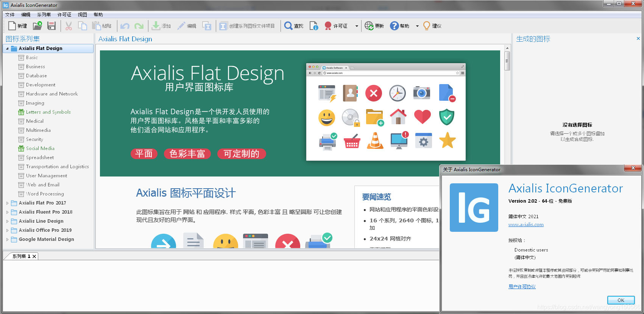Click the Axialis Flat Design folder icon
Screen dimensions: 644x314
pos(14,48)
